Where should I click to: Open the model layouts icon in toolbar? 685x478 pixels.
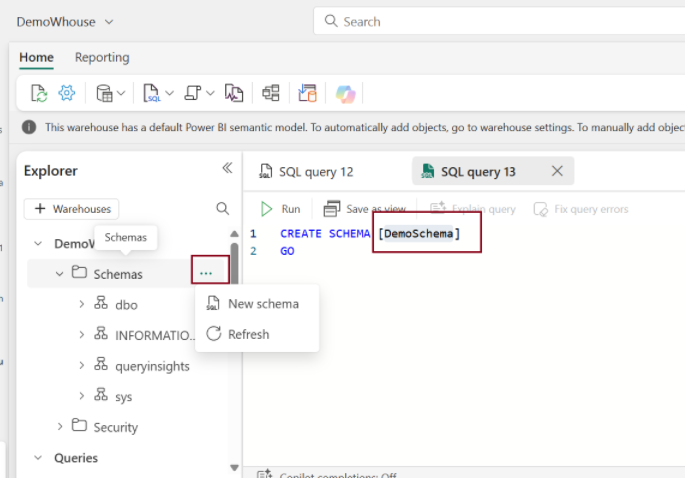coord(270,93)
